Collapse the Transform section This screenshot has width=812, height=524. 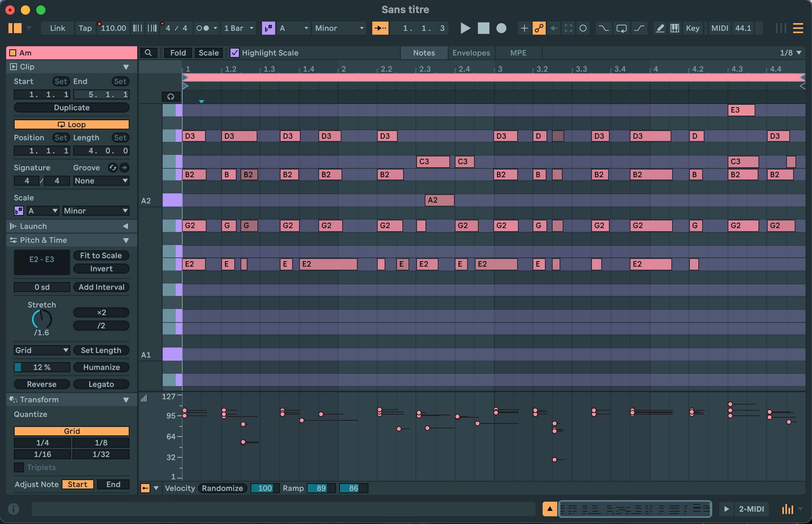tap(126, 400)
